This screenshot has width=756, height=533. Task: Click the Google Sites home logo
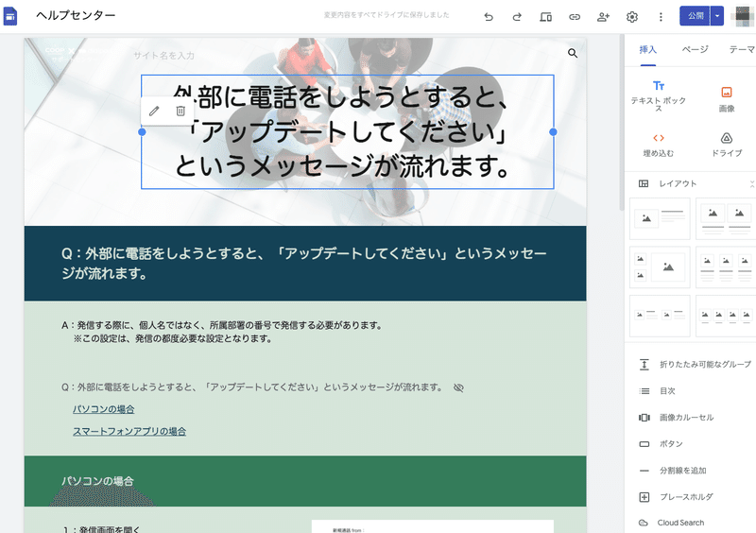coord(10,16)
